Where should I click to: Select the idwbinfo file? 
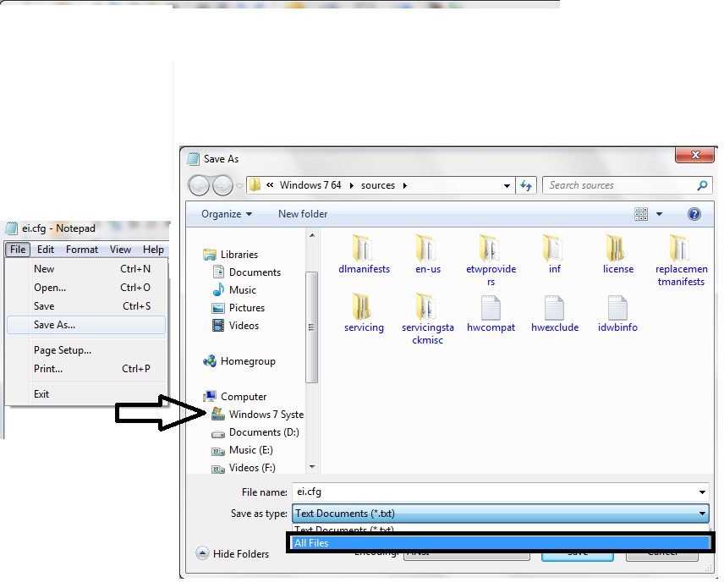tap(617, 315)
